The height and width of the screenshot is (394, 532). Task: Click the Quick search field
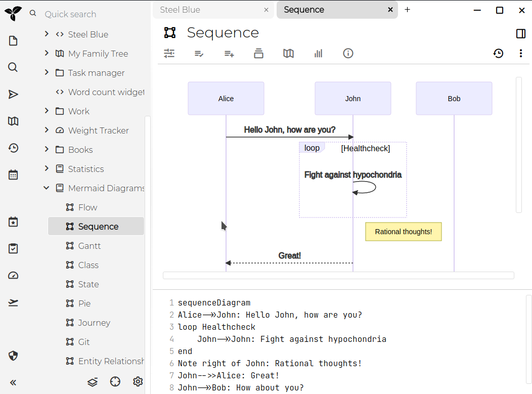91,14
